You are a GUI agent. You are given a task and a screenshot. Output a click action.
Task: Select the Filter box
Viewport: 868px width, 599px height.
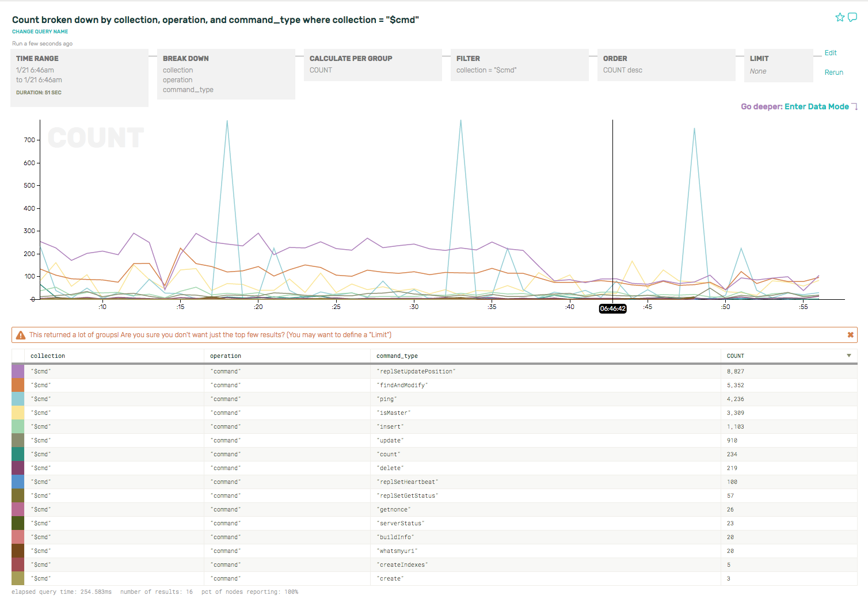point(520,64)
